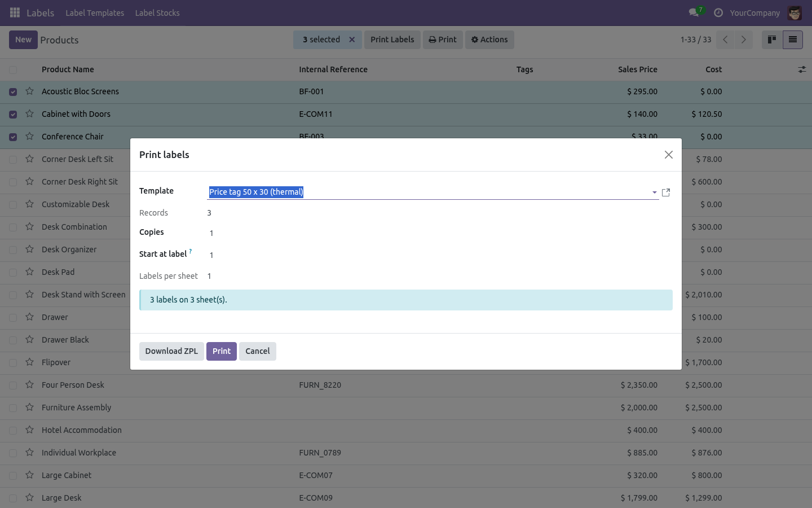Close the Print labels dialog
This screenshot has width=812, height=508.
pos(669,155)
